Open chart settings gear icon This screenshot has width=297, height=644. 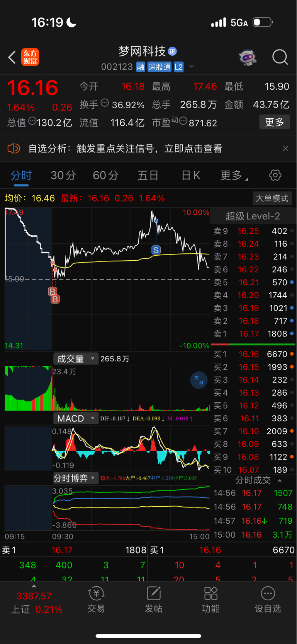coord(275,175)
